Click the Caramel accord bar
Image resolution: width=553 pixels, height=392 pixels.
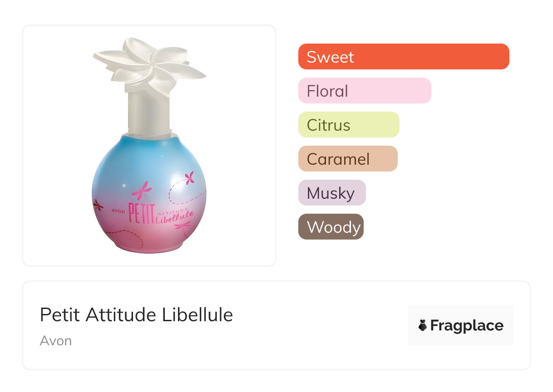click(348, 159)
